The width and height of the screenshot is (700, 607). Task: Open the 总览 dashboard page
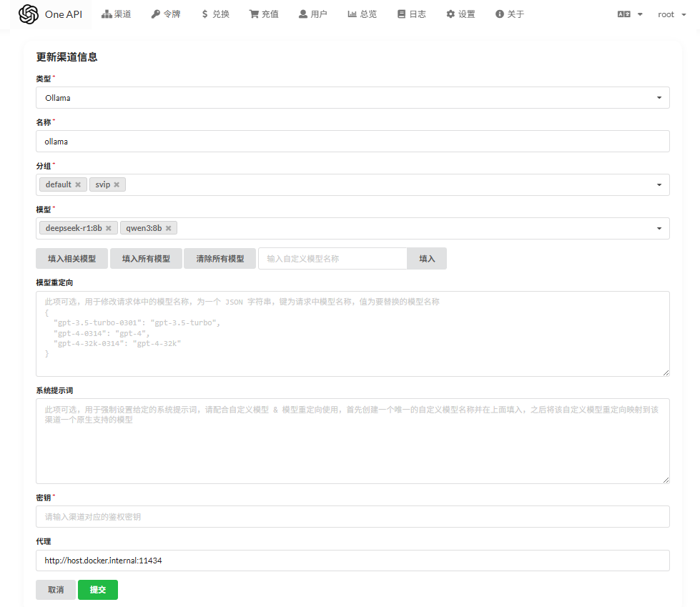pyautogui.click(x=362, y=14)
